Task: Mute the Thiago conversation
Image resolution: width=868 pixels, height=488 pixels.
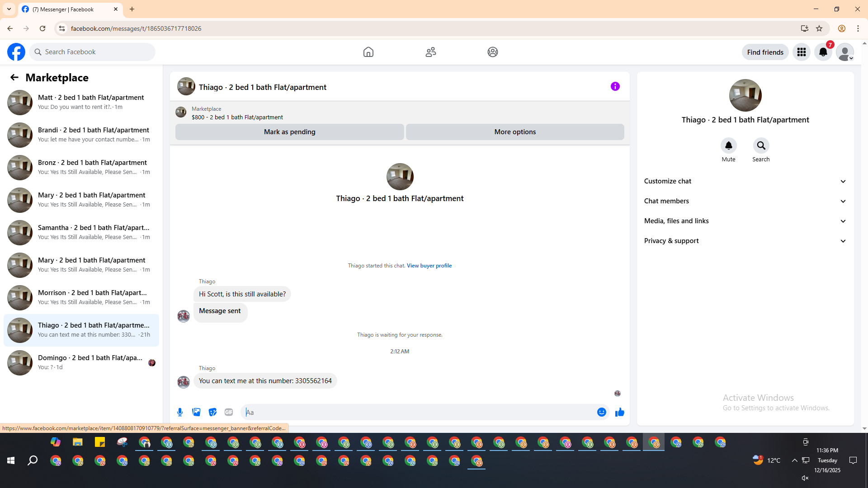Action: [729, 145]
